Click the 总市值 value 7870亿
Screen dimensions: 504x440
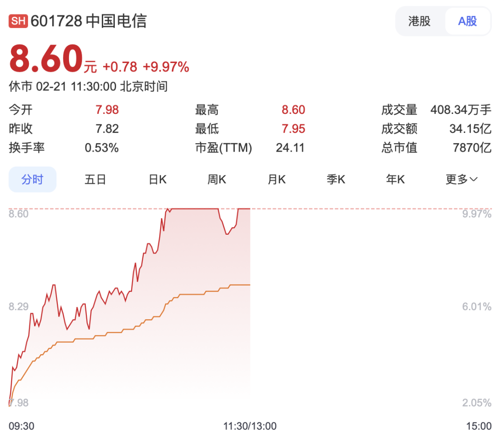(472, 148)
